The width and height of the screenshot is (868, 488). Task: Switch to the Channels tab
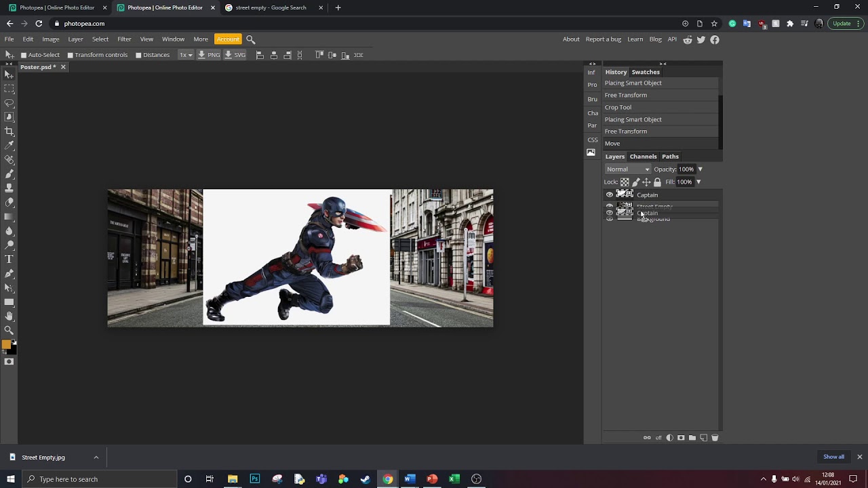coord(643,157)
